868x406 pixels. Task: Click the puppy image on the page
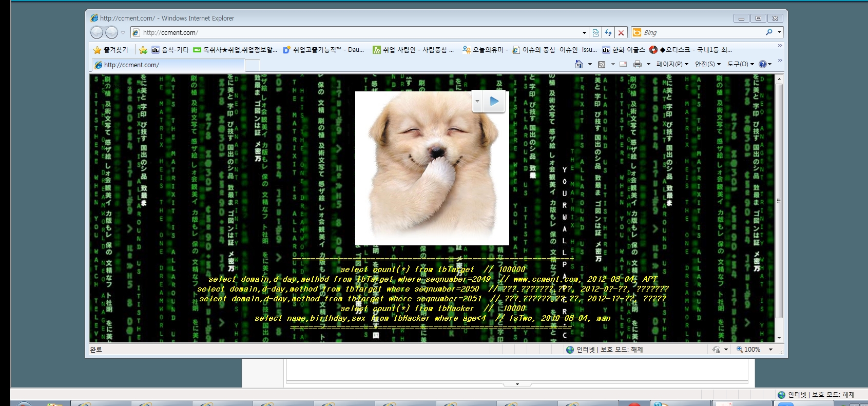pyautogui.click(x=432, y=168)
